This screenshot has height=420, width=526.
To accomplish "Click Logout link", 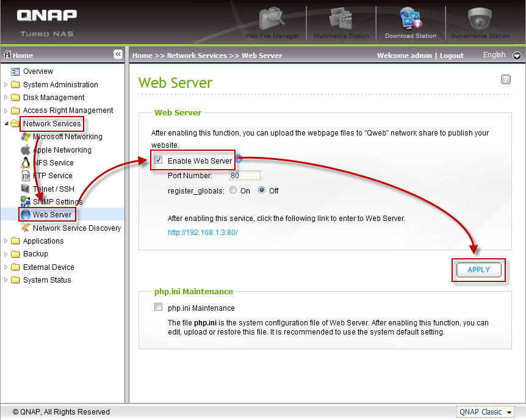I will pos(452,56).
